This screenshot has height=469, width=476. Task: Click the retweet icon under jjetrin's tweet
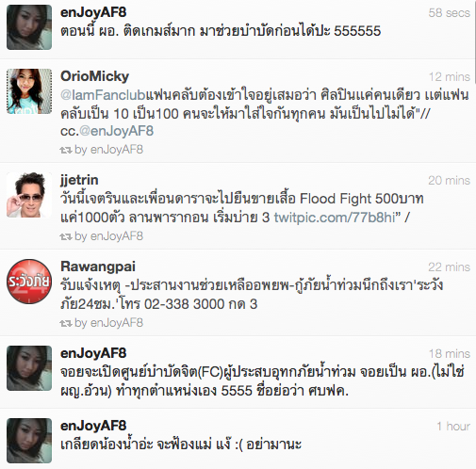66,236
